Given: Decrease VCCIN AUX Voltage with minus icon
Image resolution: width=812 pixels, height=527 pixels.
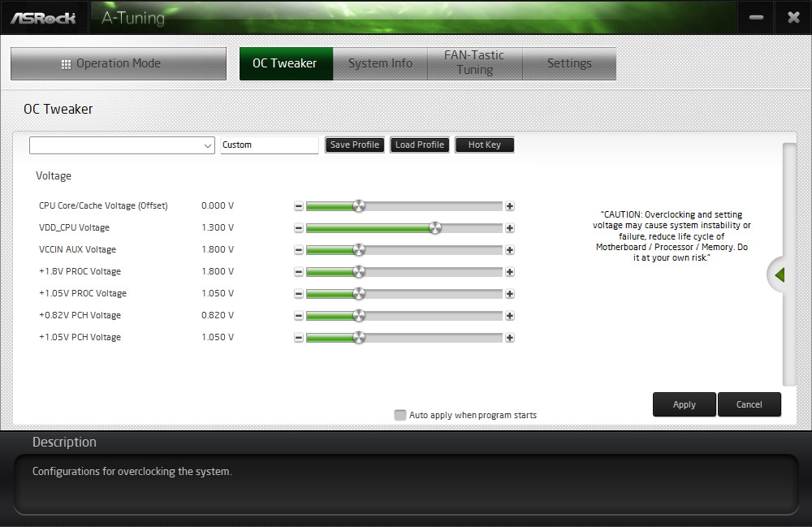Looking at the screenshot, I should pyautogui.click(x=298, y=250).
